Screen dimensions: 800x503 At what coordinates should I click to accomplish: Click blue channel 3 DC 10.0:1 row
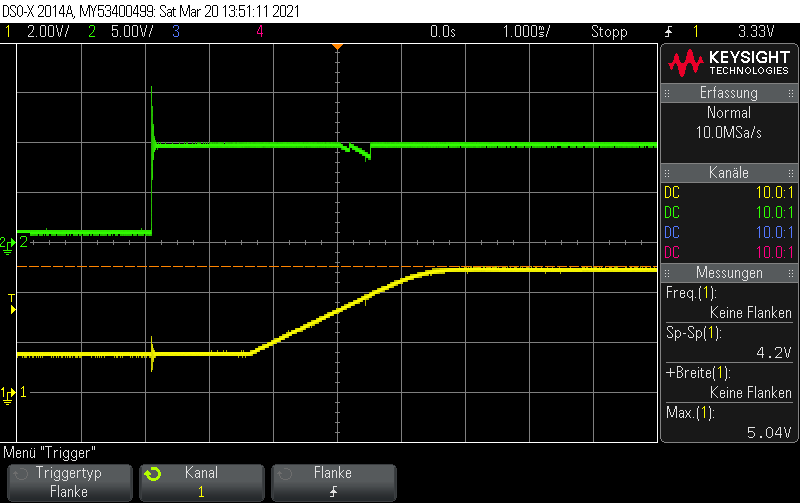(729, 233)
